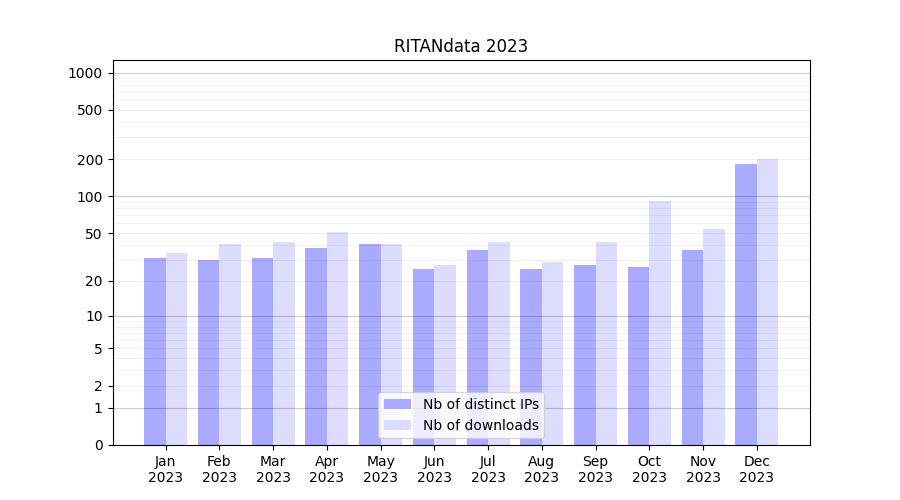Click the 'Jan 2023' x-axis label
900x500 pixels.
(x=165, y=469)
